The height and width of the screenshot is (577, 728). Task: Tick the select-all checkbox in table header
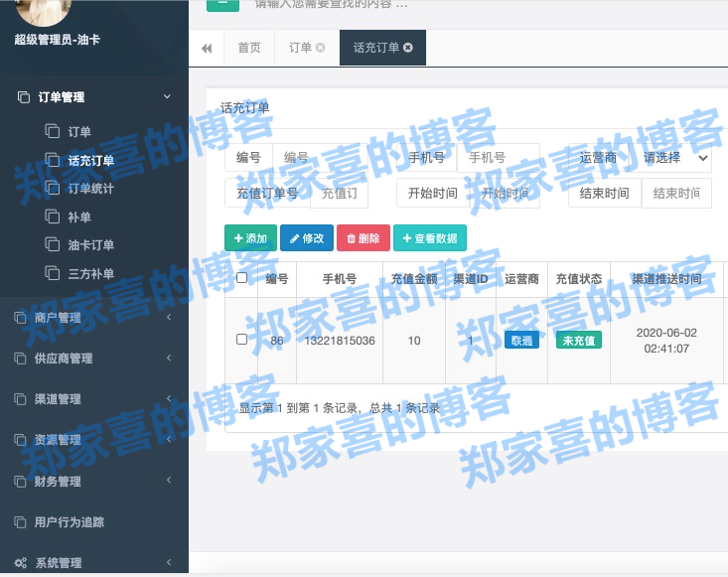pos(242,278)
